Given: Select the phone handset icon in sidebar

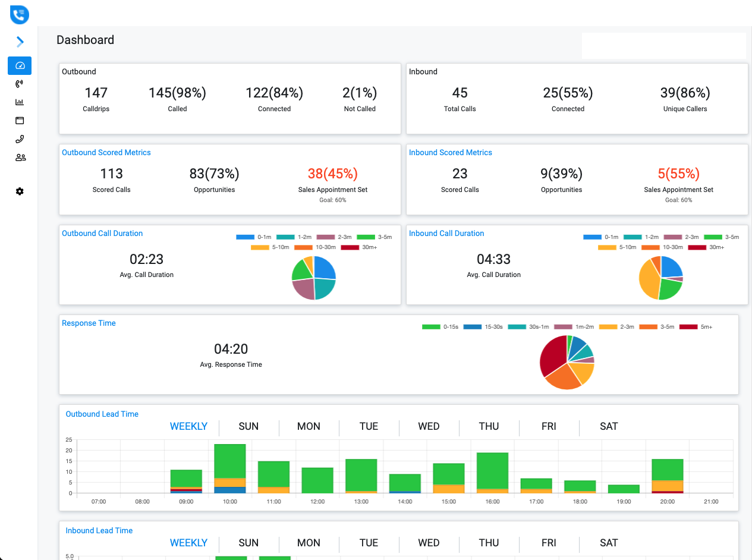Looking at the screenshot, I should 20,139.
